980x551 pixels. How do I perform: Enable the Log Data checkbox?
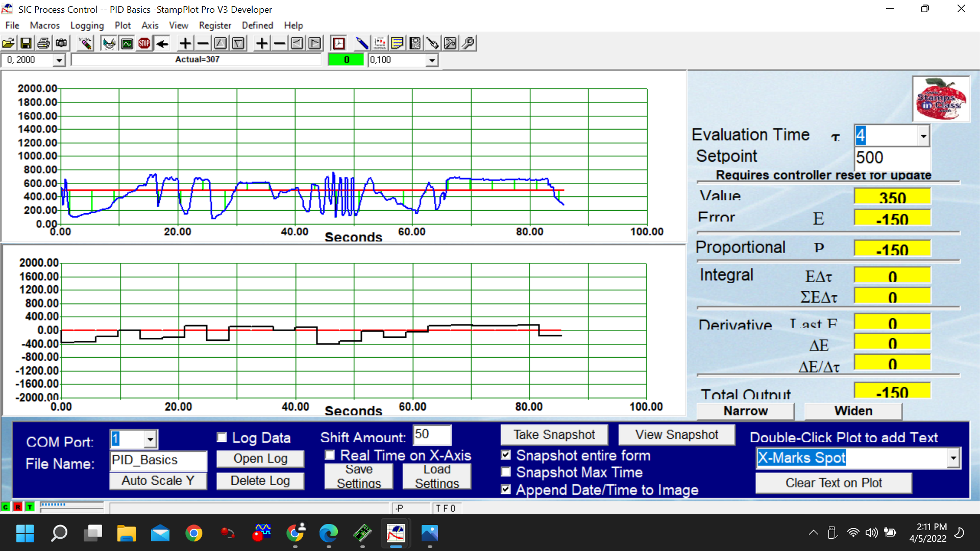tap(222, 437)
